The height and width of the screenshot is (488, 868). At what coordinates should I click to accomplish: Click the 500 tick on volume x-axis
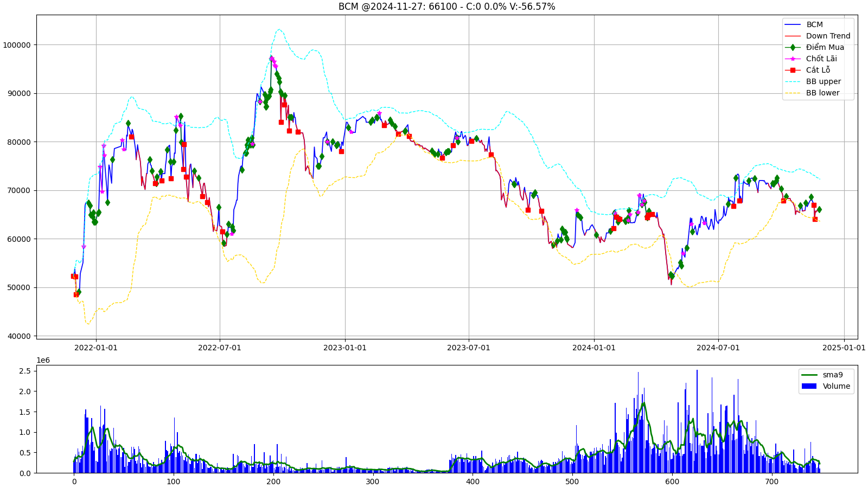572,481
